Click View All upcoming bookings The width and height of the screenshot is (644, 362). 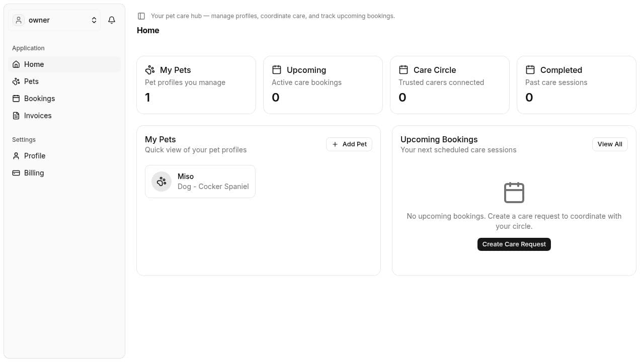pos(610,144)
